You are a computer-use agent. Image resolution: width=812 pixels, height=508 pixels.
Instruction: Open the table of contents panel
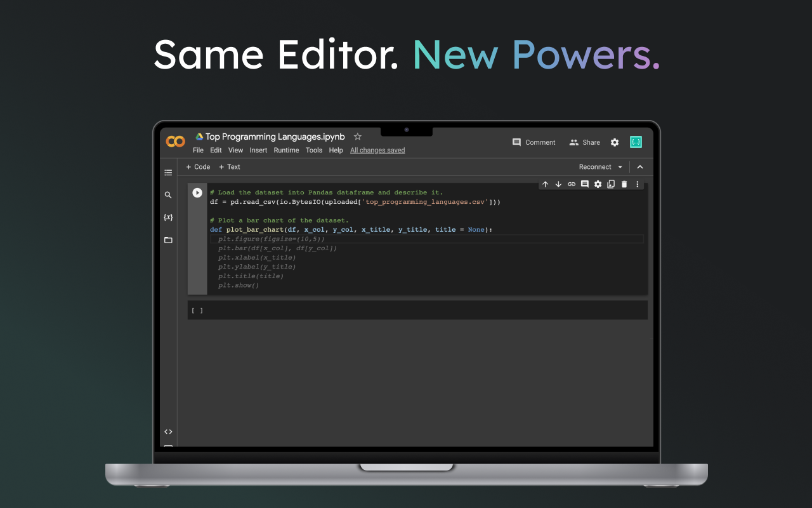pos(168,172)
